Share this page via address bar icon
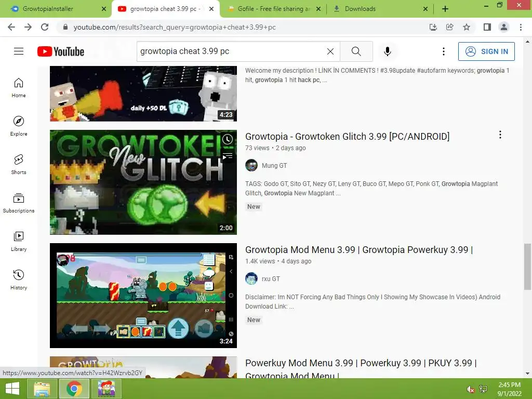 coord(449,27)
